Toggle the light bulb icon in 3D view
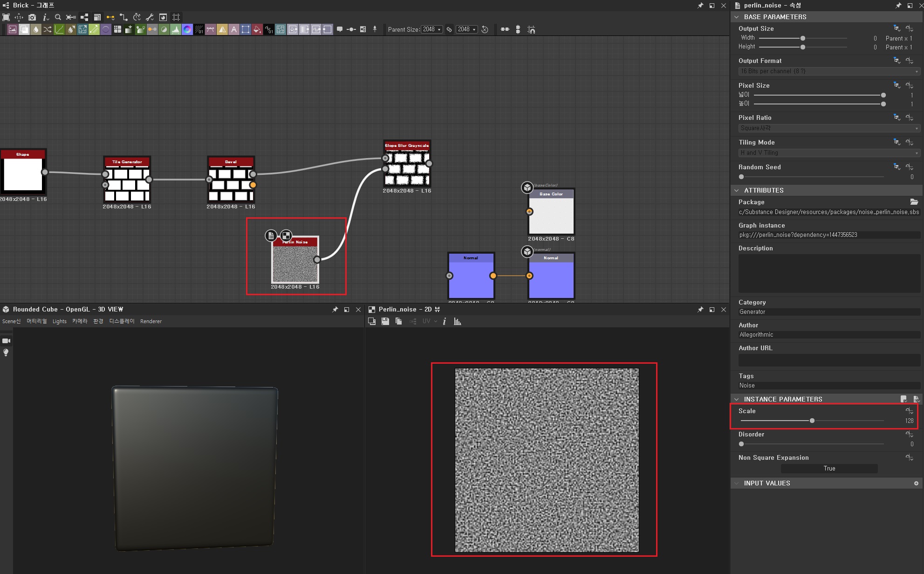The height and width of the screenshot is (574, 924). tap(6, 353)
